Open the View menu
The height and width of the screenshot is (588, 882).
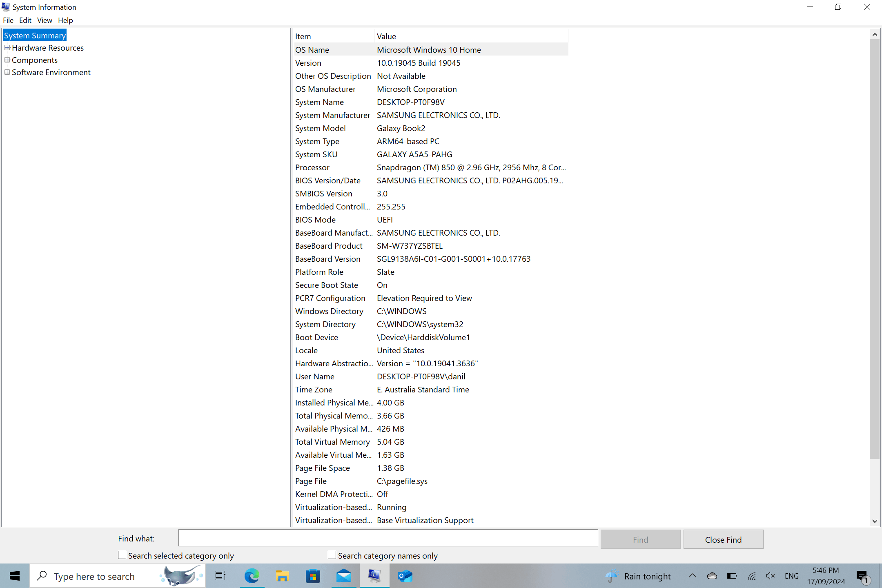click(x=45, y=20)
